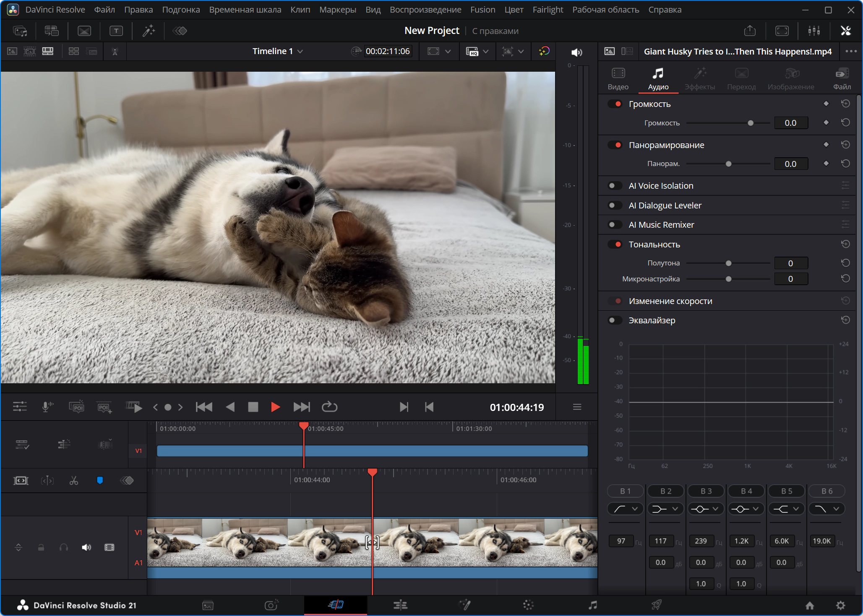The width and height of the screenshot is (863, 616).
Task: Open the Transitions panel icon
Action: [x=84, y=31]
